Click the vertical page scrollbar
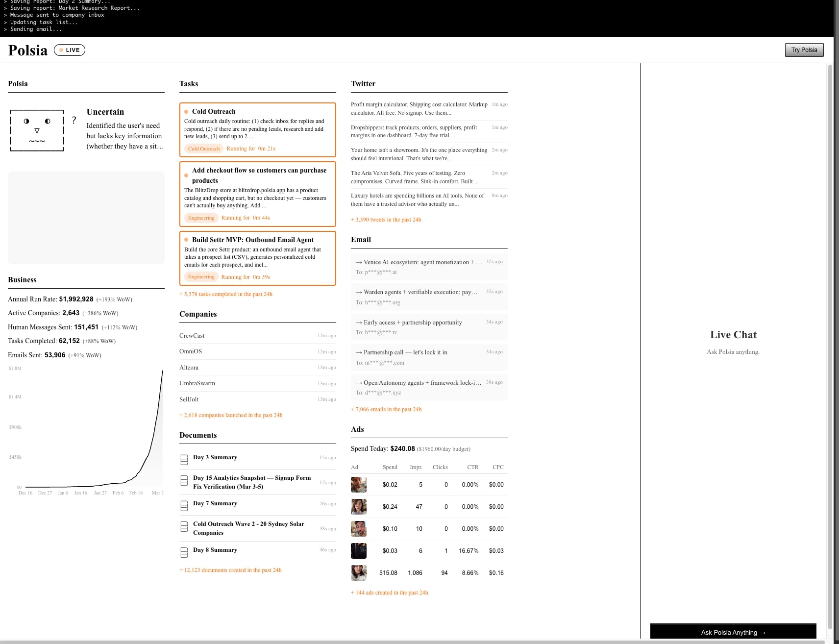 (830, 347)
